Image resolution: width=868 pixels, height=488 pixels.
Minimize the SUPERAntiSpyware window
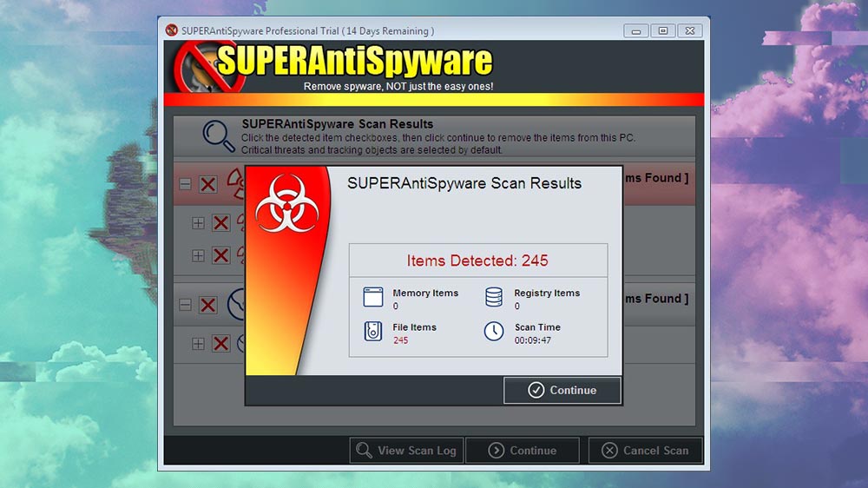click(636, 31)
